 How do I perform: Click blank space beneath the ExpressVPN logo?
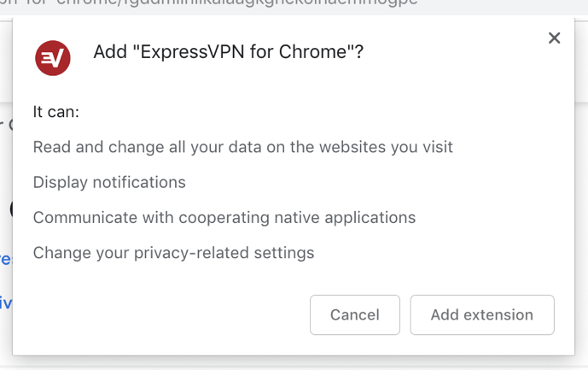[x=53, y=90]
